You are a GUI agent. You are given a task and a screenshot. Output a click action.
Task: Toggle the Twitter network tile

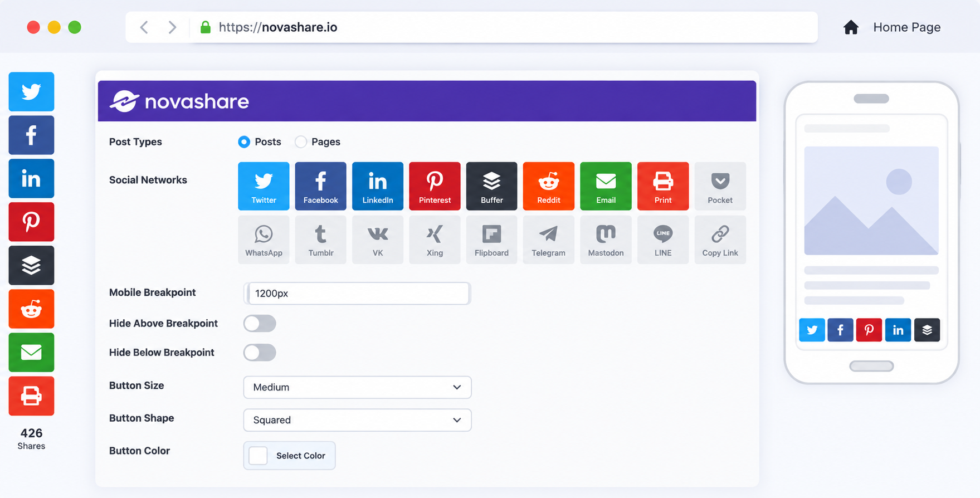(x=264, y=186)
